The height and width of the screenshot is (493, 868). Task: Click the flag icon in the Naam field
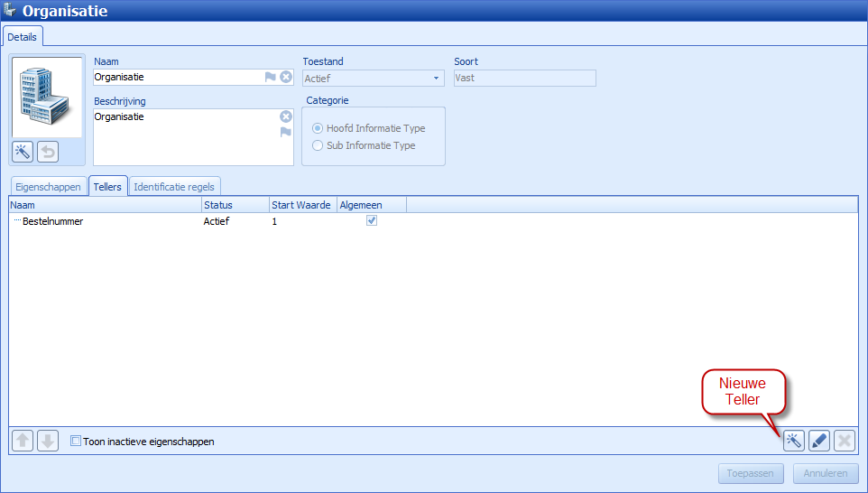(270, 77)
